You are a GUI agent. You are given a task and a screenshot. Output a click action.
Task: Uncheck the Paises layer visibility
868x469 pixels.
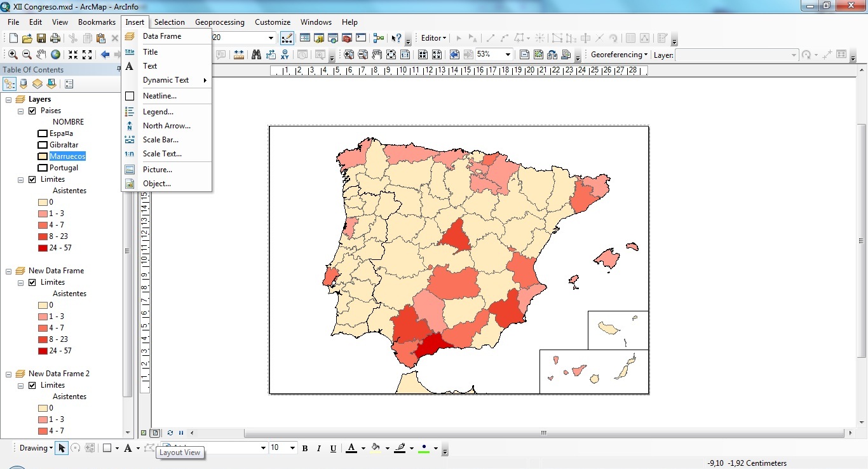click(32, 110)
